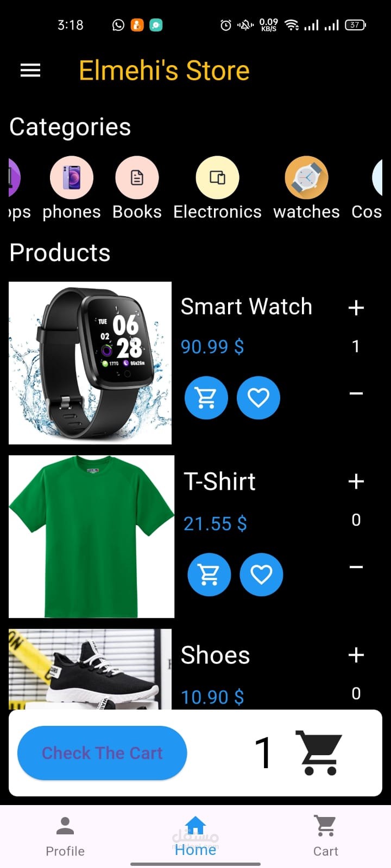Open the Electronics category icon

pyautogui.click(x=217, y=178)
